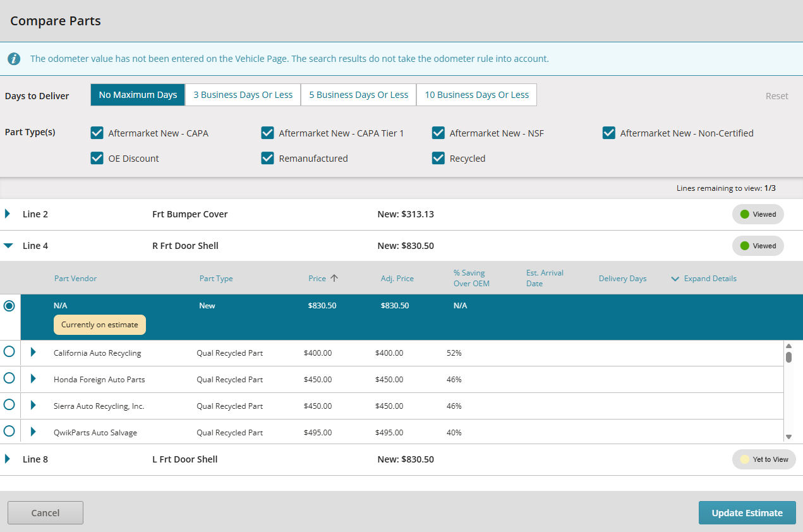Click the info icon in odometer notice

pos(14,59)
